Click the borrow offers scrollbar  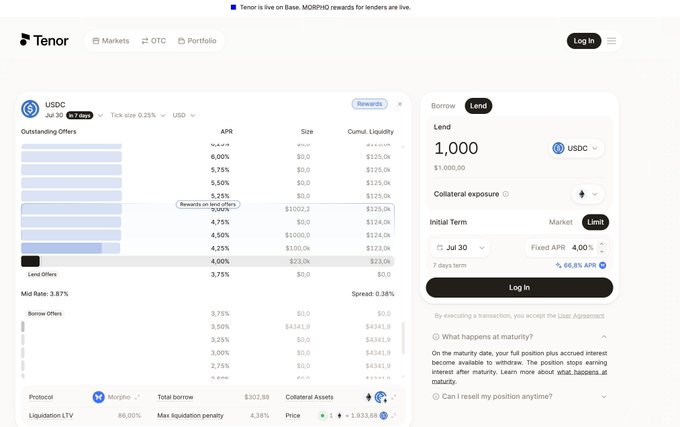click(403, 338)
